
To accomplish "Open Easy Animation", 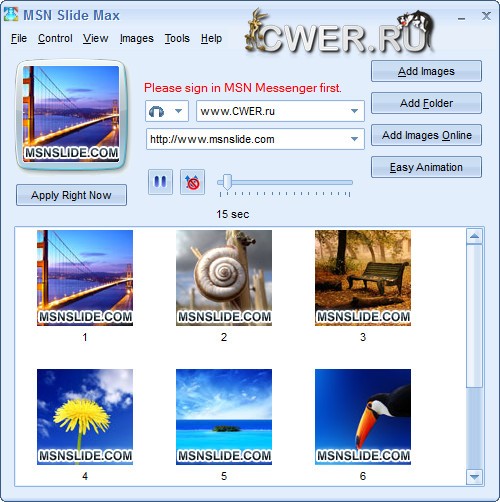I will [x=426, y=167].
